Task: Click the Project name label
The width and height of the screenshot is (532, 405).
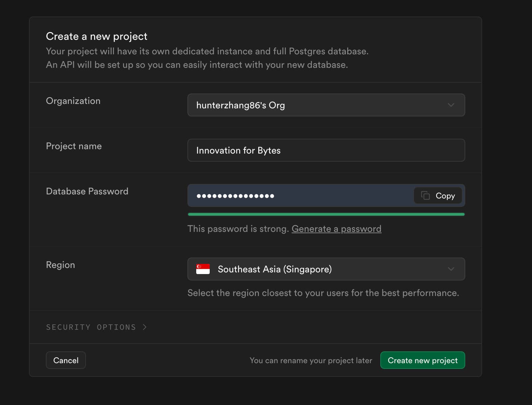Action: tap(74, 146)
